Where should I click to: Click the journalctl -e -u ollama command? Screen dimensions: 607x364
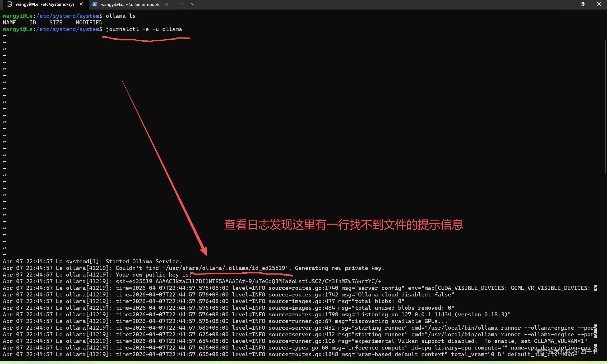click(x=144, y=29)
